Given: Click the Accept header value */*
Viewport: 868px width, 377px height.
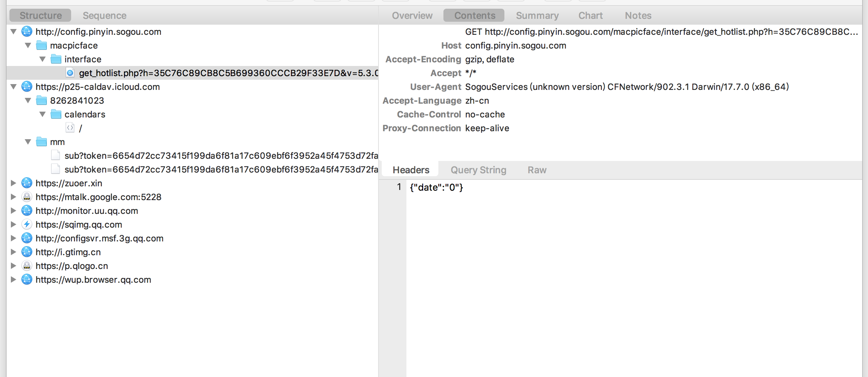Looking at the screenshot, I should tap(471, 73).
